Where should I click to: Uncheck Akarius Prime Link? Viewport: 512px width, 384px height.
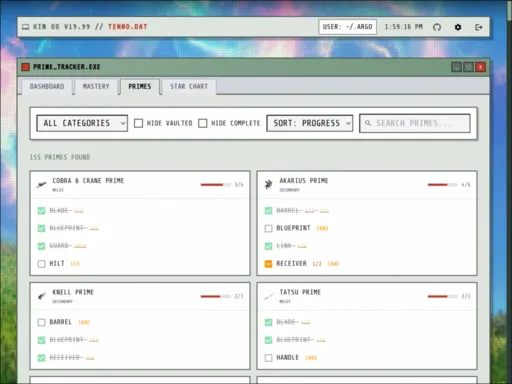tap(268, 246)
